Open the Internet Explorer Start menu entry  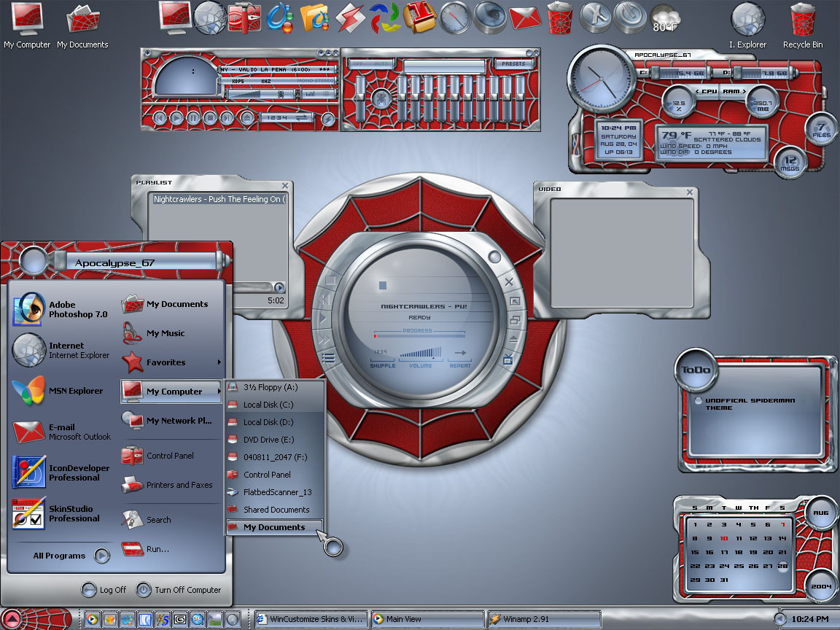[61, 350]
